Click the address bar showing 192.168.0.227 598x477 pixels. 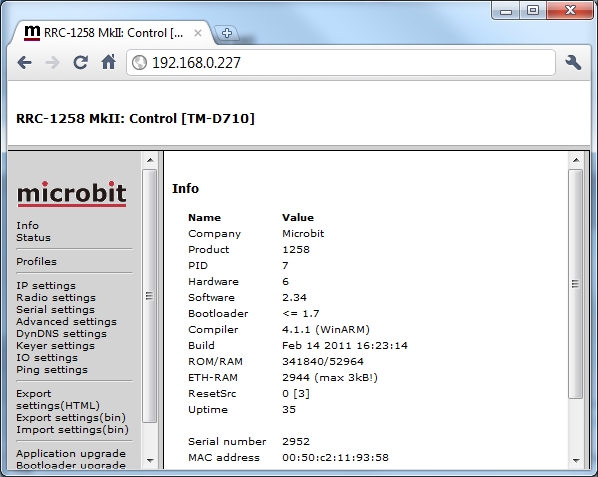tap(341, 63)
